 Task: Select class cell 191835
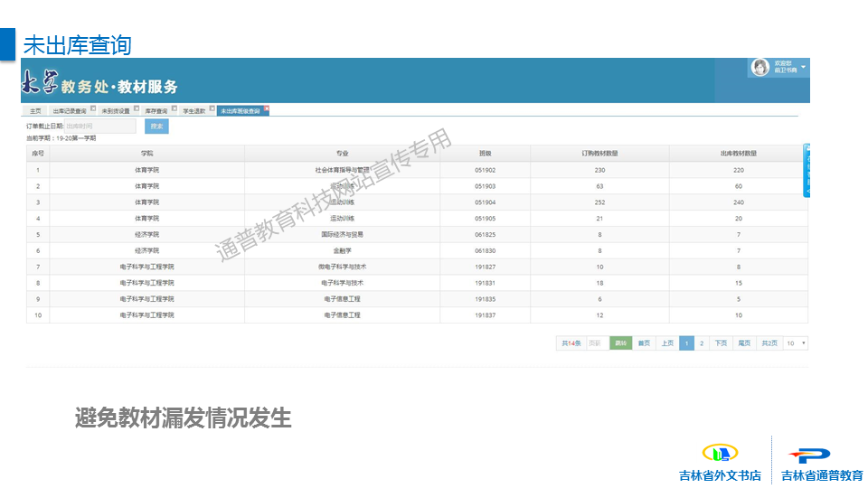(485, 299)
